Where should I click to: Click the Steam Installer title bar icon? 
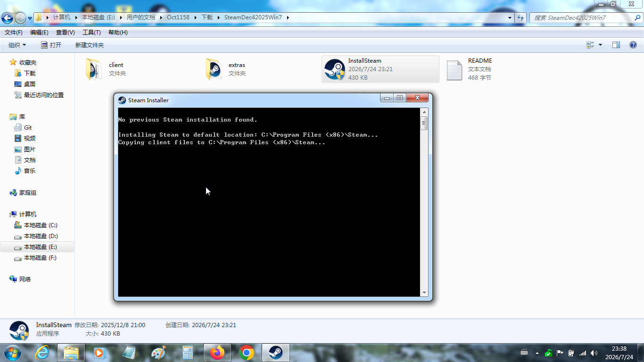122,100
